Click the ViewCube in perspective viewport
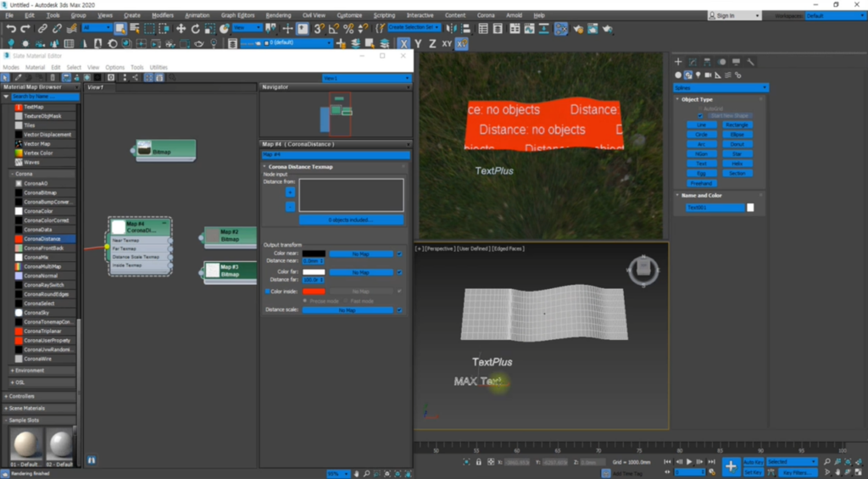The image size is (868, 479). point(643,270)
